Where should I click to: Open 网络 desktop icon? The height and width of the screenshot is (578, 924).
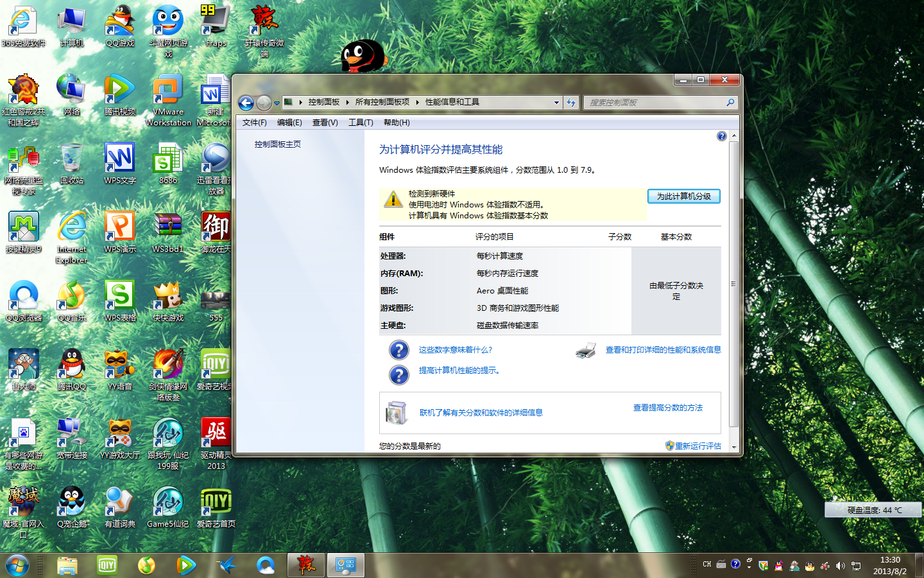pos(72,95)
